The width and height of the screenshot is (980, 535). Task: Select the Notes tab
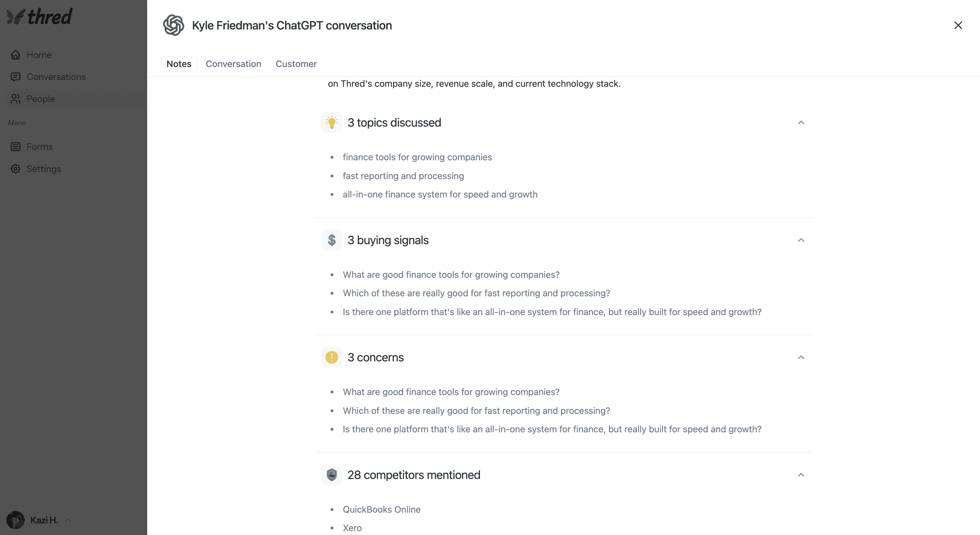(x=179, y=63)
